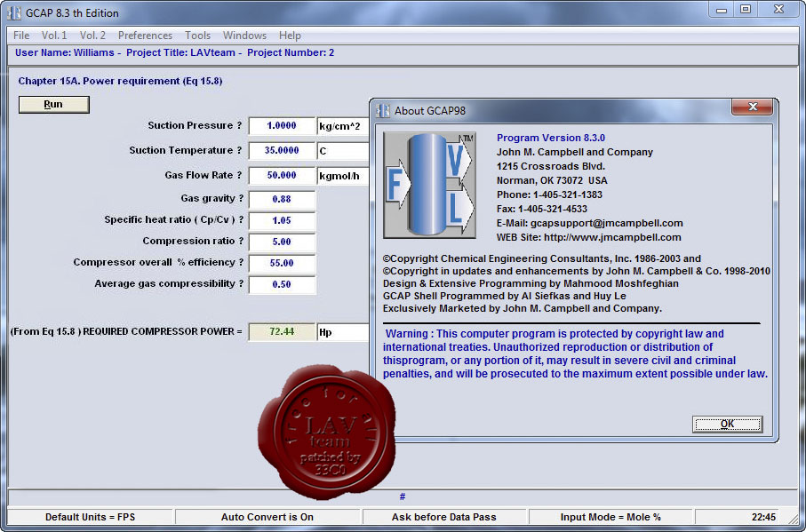Open the Hp power unit dropdown
Screen dimensions: 806x532
click(343, 332)
